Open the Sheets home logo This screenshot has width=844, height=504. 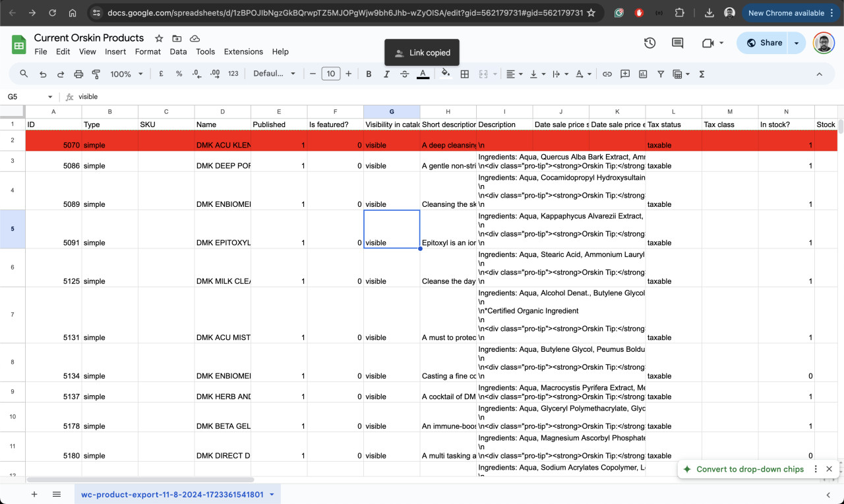click(18, 45)
